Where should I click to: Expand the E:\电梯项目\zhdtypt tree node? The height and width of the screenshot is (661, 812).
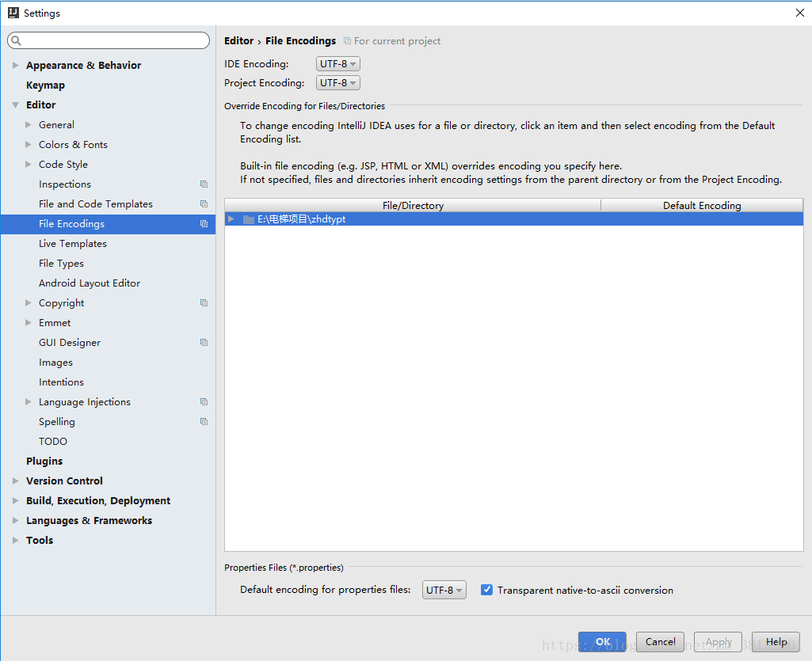click(x=231, y=219)
